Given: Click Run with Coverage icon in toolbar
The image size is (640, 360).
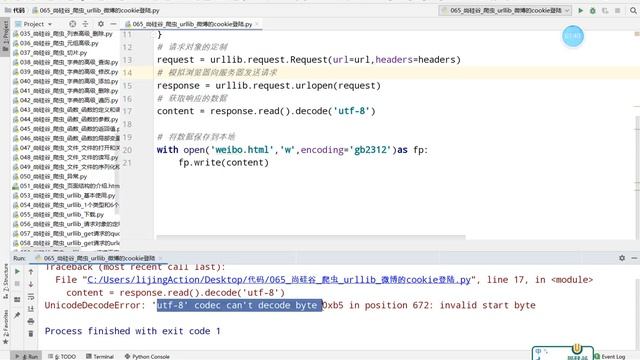Looking at the screenshot, I should [x=605, y=11].
